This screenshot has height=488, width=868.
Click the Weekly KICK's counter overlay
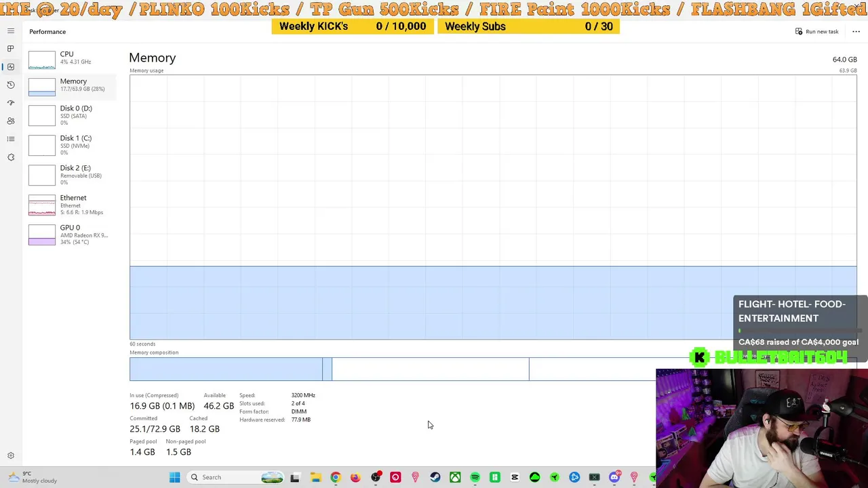point(353,26)
